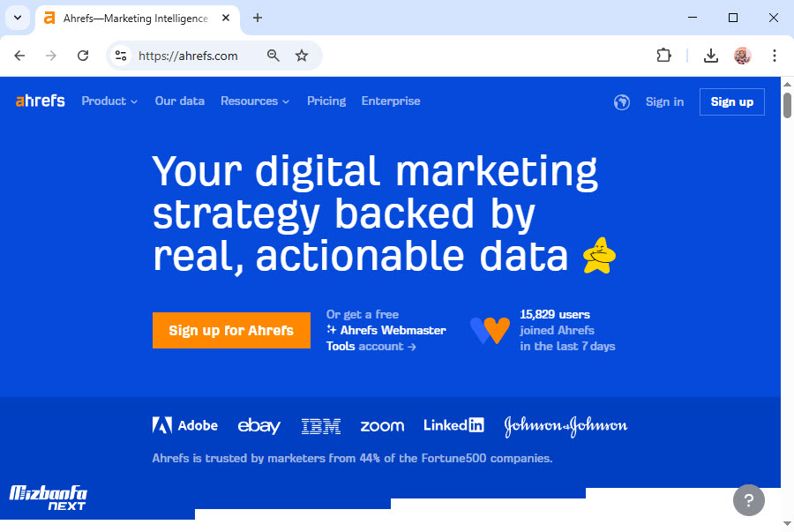The height and width of the screenshot is (532, 794).
Task: Reload the page with the refresh icon
Action: [83, 56]
